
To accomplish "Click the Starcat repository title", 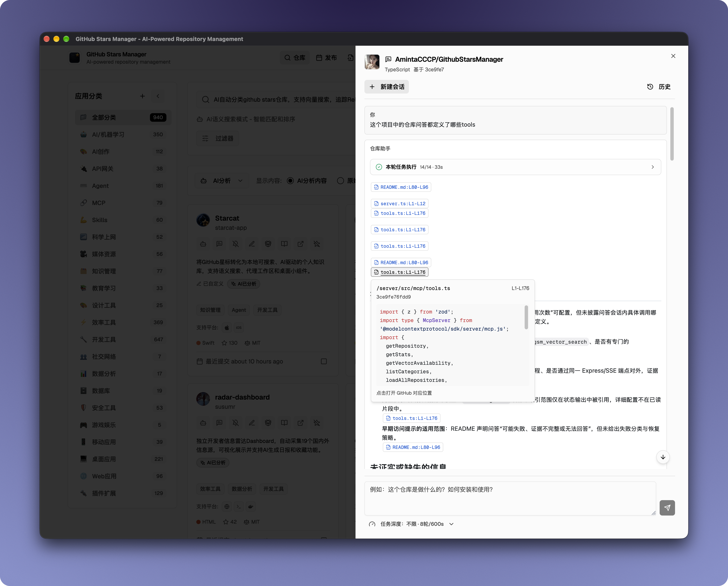I will click(x=227, y=218).
